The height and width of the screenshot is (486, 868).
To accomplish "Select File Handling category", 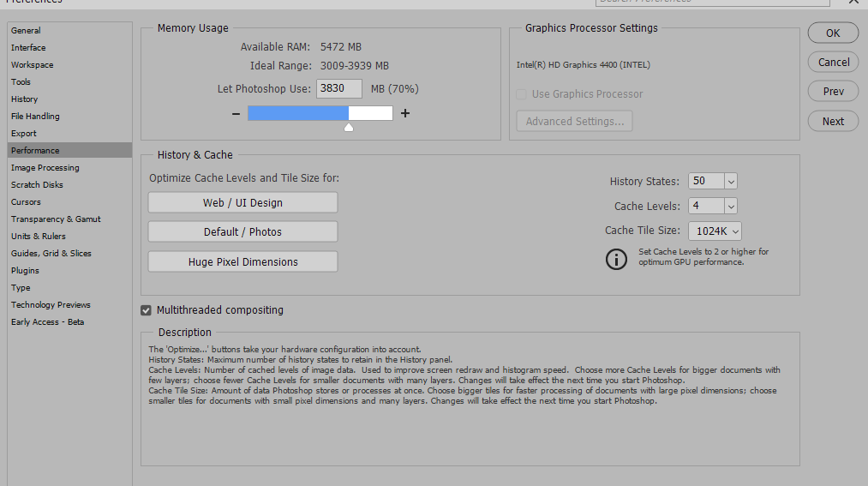I will click(69, 117).
